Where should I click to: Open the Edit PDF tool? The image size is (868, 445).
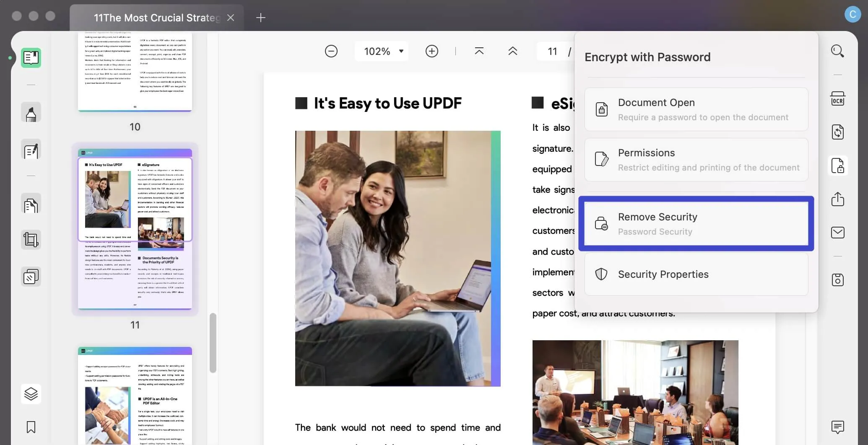pos(31,150)
